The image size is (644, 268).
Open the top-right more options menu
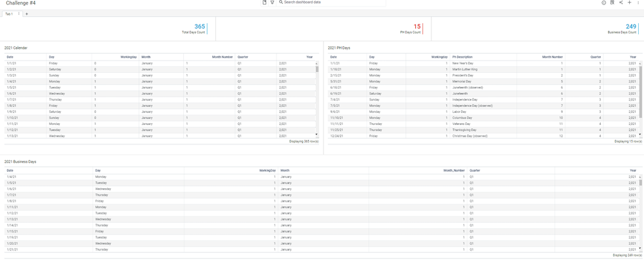tap(638, 3)
